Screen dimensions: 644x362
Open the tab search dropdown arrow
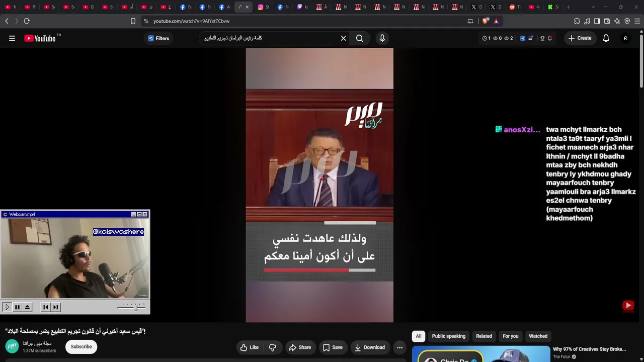(x=593, y=7)
